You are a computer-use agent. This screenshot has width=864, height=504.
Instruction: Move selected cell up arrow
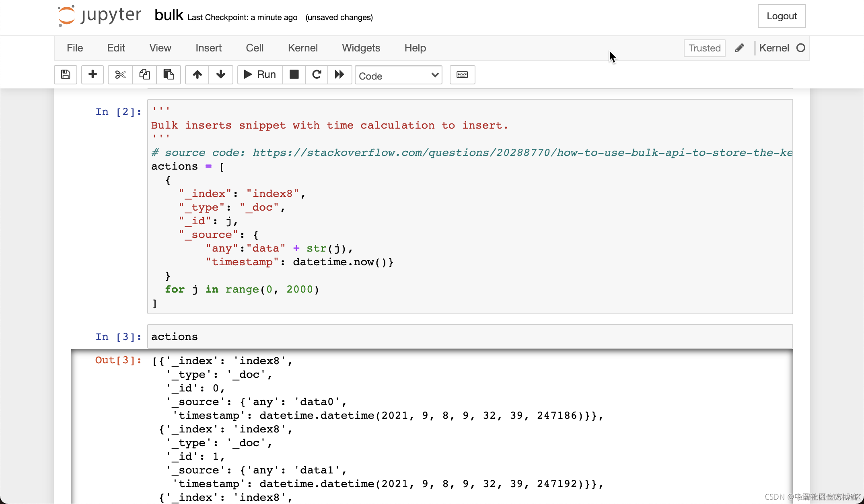197,75
